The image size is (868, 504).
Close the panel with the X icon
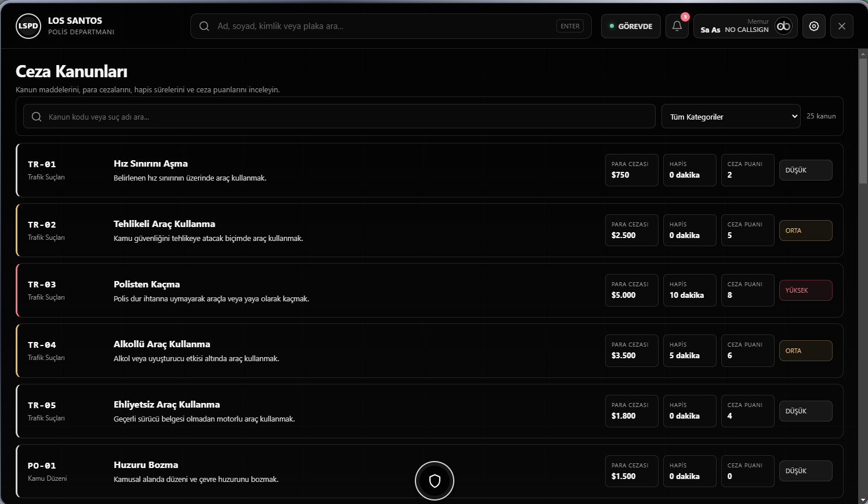point(841,26)
